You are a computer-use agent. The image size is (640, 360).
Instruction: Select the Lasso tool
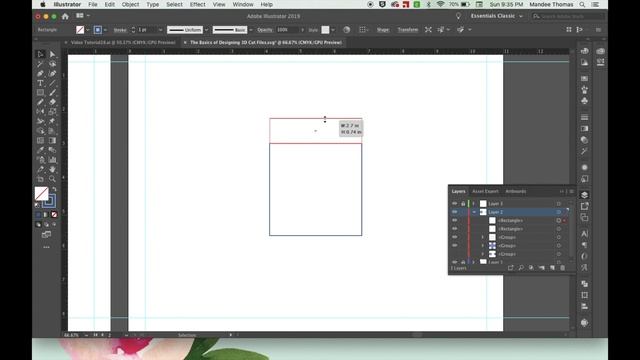52,64
